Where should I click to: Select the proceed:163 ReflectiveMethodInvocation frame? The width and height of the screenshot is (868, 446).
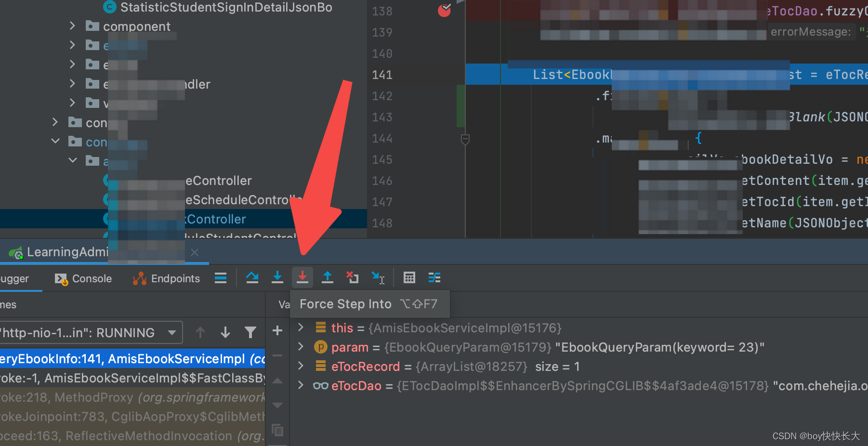click(x=132, y=436)
